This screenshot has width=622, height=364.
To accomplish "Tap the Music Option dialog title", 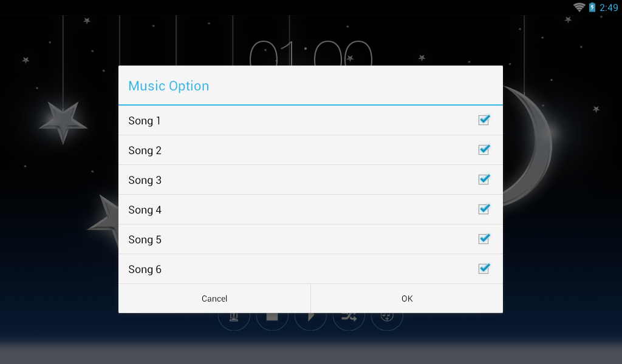I will (x=169, y=86).
